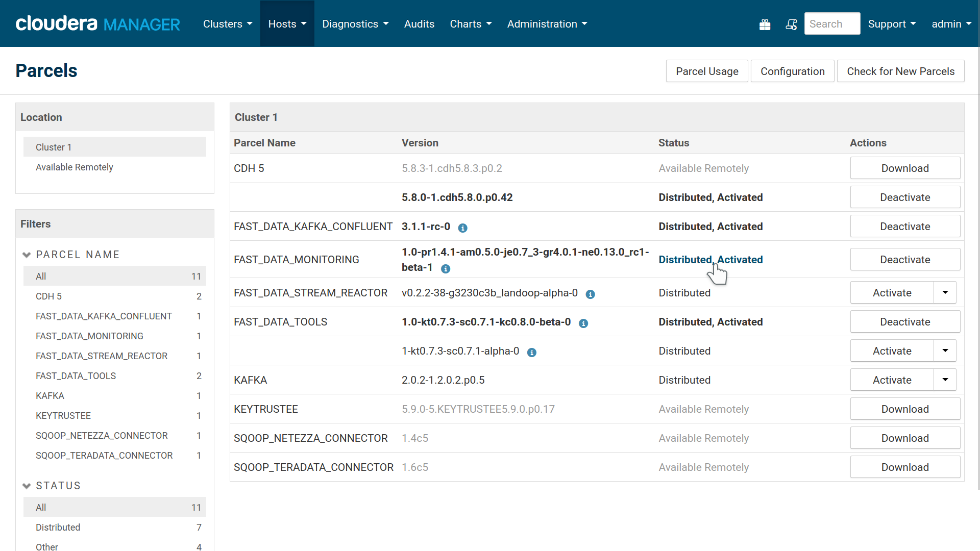Select All under Parcel Name filter
Screen dimensions: 980x551
point(115,276)
